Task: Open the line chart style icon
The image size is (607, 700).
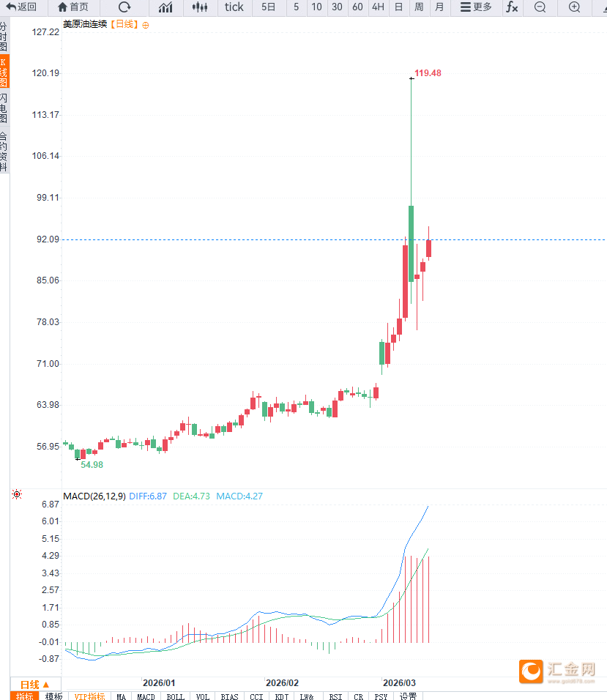Action: (x=165, y=7)
